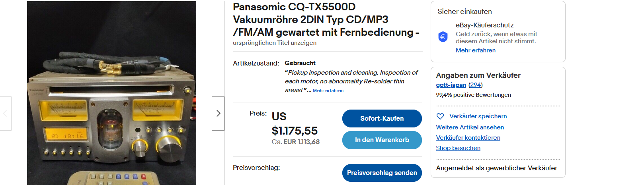This screenshot has height=185, width=644.
Task: Go to the next product image
Action: coord(218,114)
